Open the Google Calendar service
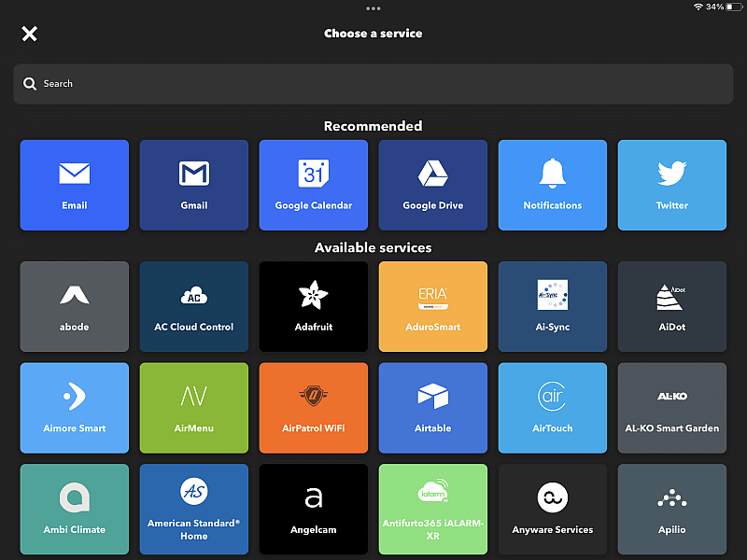Viewport: 747px width, 560px height. coord(314,185)
